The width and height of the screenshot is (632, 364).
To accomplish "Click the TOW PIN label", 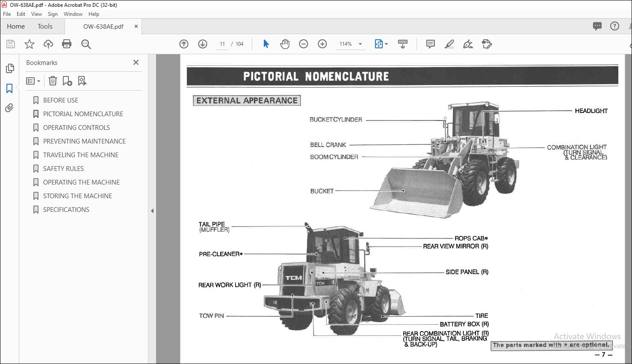I will coord(211,316).
